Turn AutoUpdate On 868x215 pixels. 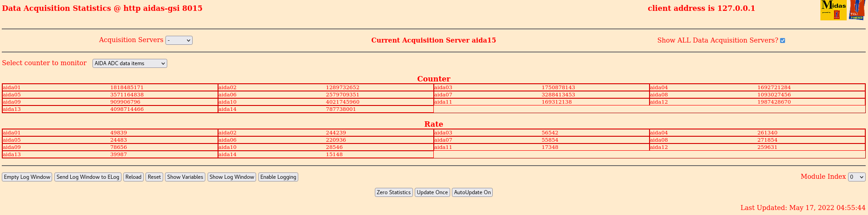(x=472, y=192)
